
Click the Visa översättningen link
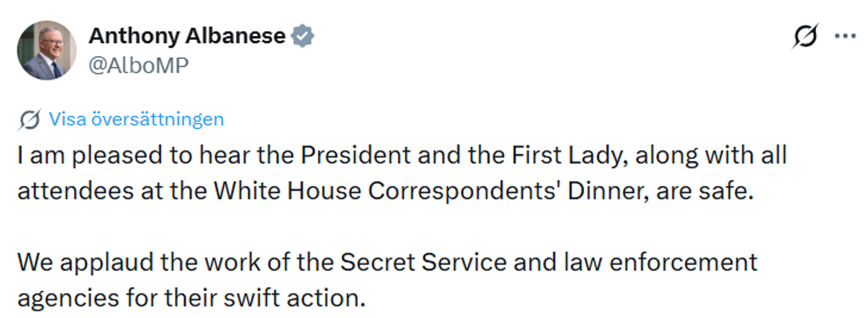pyautogui.click(x=136, y=119)
